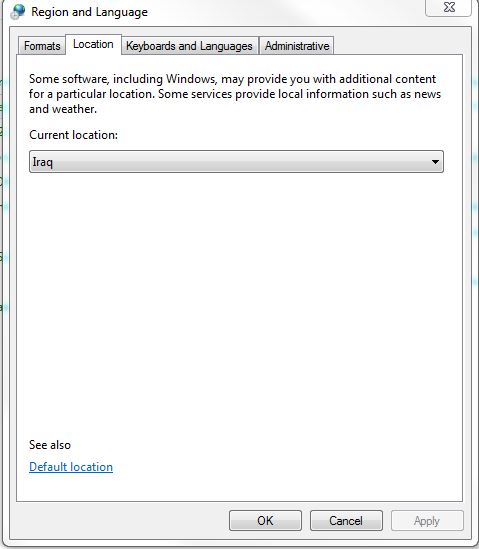Go to the Administrative tab
This screenshot has width=479, height=549.
(297, 46)
